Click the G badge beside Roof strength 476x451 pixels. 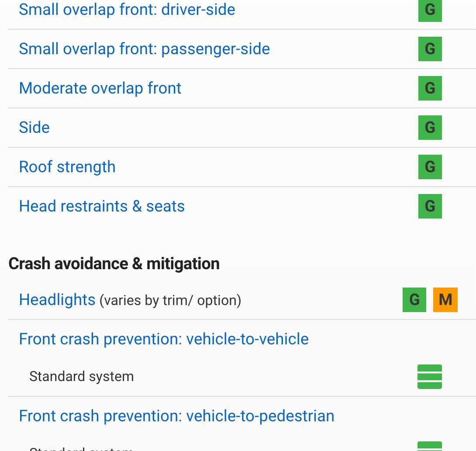pos(430,167)
